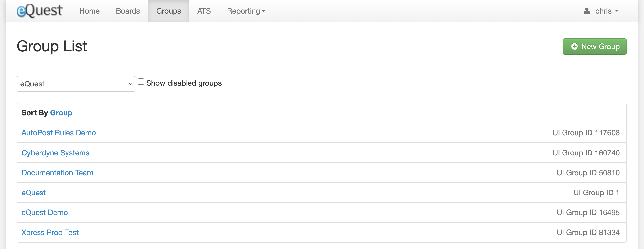
Task: Click the user avatar icon beside chris
Action: click(x=586, y=11)
